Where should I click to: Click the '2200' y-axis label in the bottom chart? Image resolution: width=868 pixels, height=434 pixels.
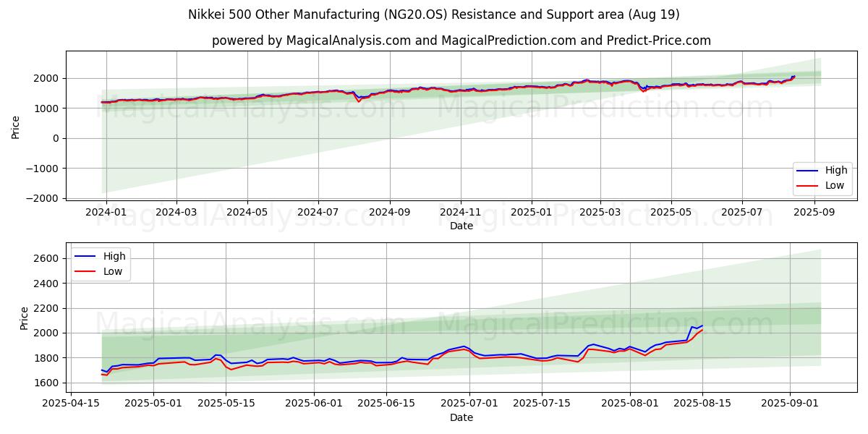pos(48,308)
